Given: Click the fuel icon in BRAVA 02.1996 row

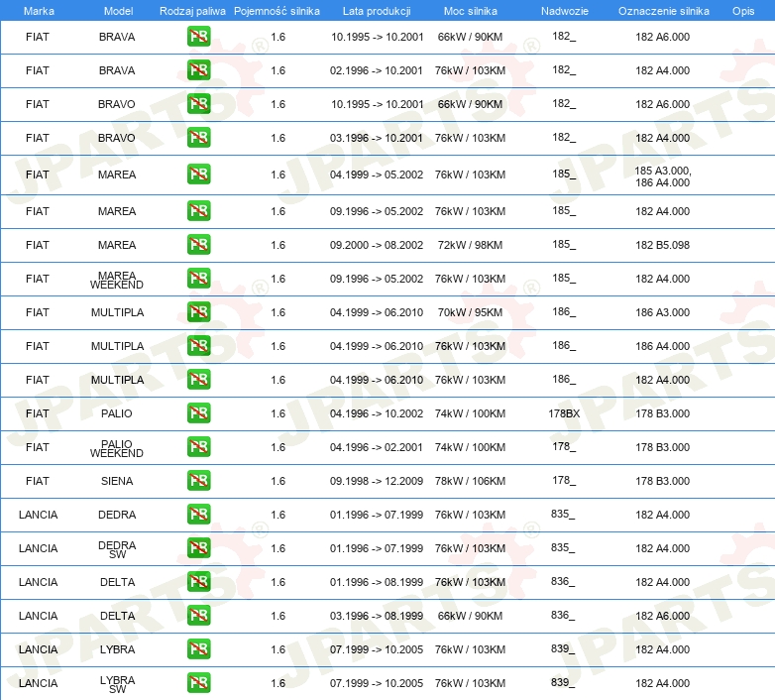Looking at the screenshot, I should point(198,70).
